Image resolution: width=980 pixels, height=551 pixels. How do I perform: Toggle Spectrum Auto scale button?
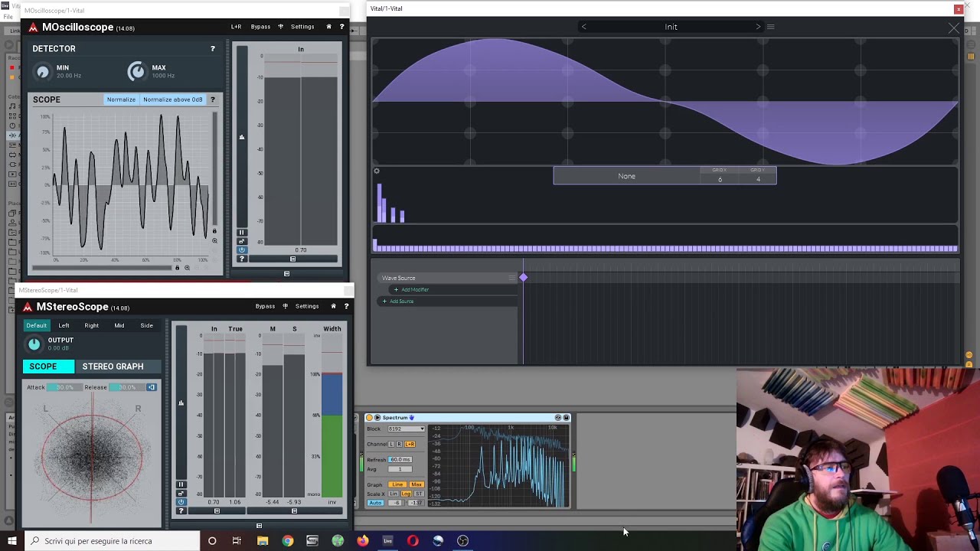[x=375, y=503]
